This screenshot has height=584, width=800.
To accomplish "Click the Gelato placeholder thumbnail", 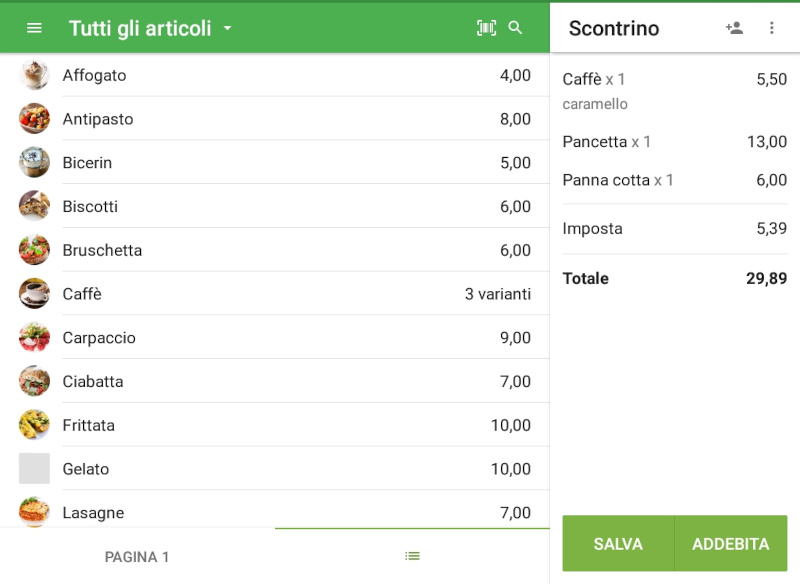I will pos(33,469).
